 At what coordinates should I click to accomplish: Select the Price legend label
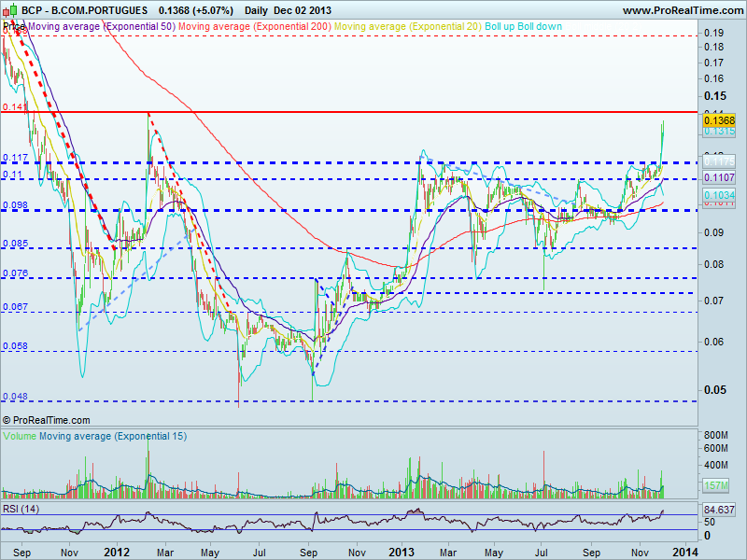[x=14, y=27]
